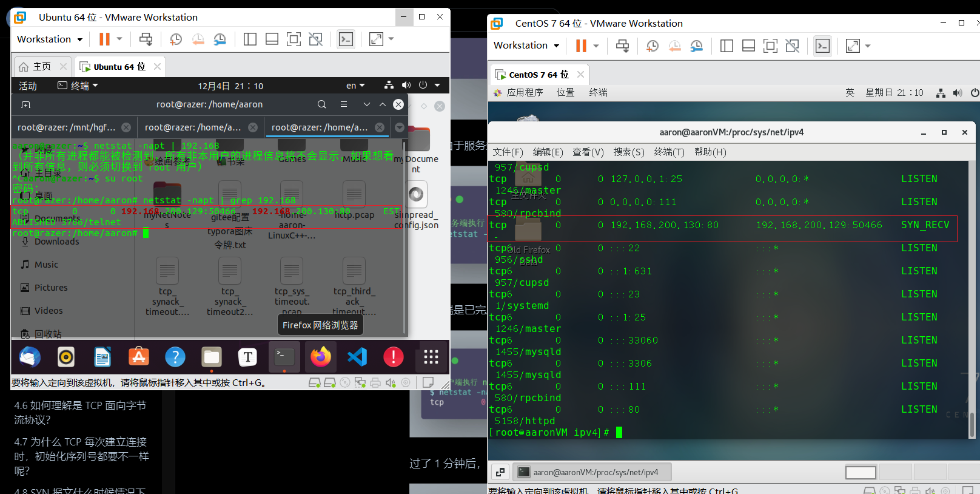Click the red alert icon in Ubuntu dock
This screenshot has width=980, height=494.
coord(394,357)
